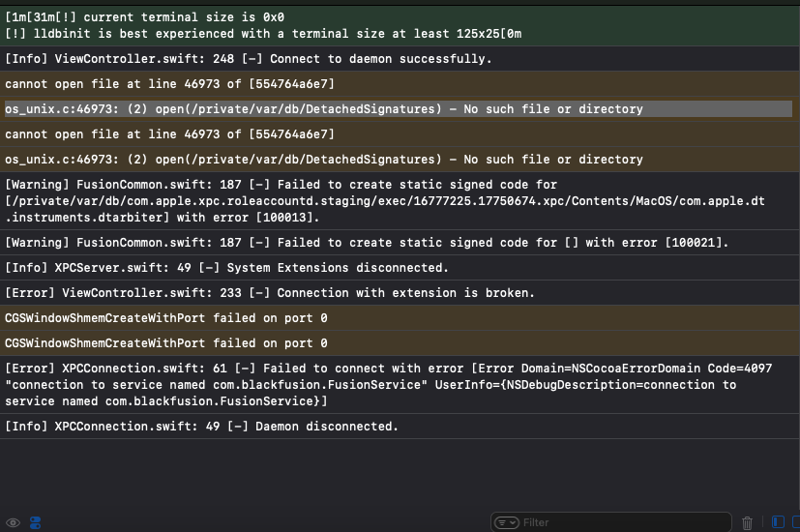Select the 'Daemon disconnected' log line

click(x=201, y=427)
